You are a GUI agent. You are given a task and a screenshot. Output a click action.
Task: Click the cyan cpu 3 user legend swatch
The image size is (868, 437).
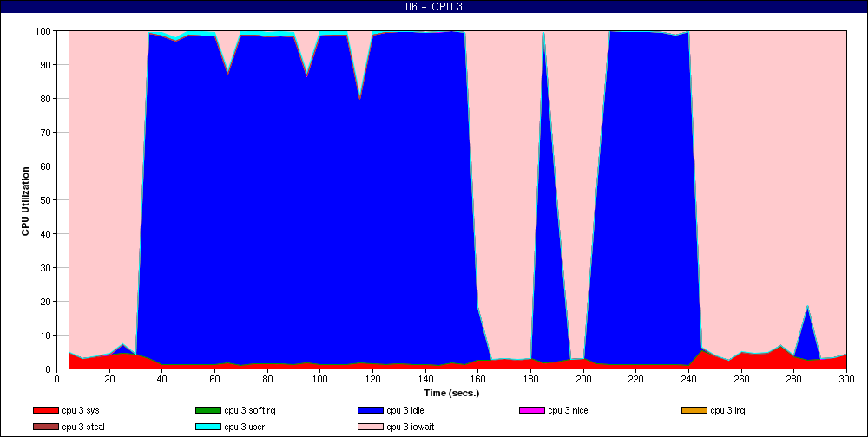tap(207, 427)
